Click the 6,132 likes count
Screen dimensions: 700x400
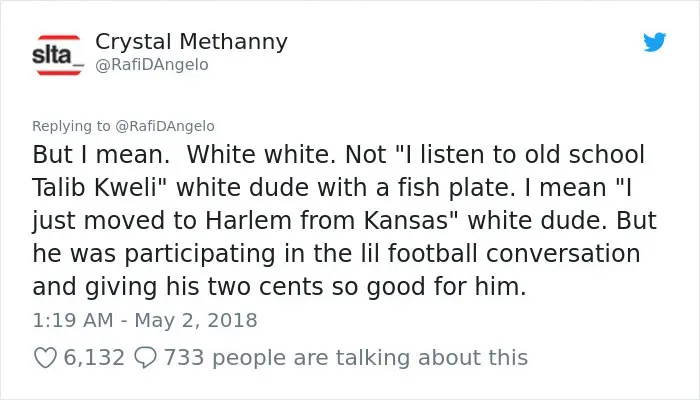click(94, 358)
